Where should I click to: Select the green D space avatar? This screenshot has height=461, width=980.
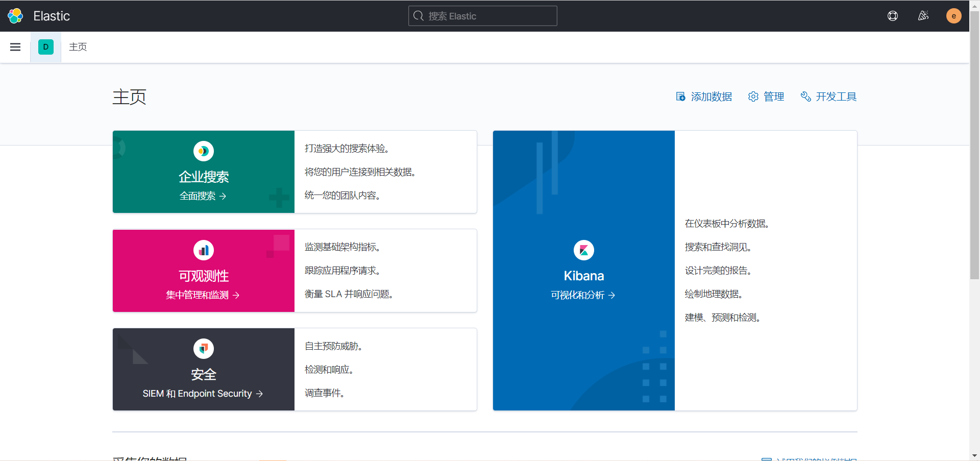[x=46, y=47]
